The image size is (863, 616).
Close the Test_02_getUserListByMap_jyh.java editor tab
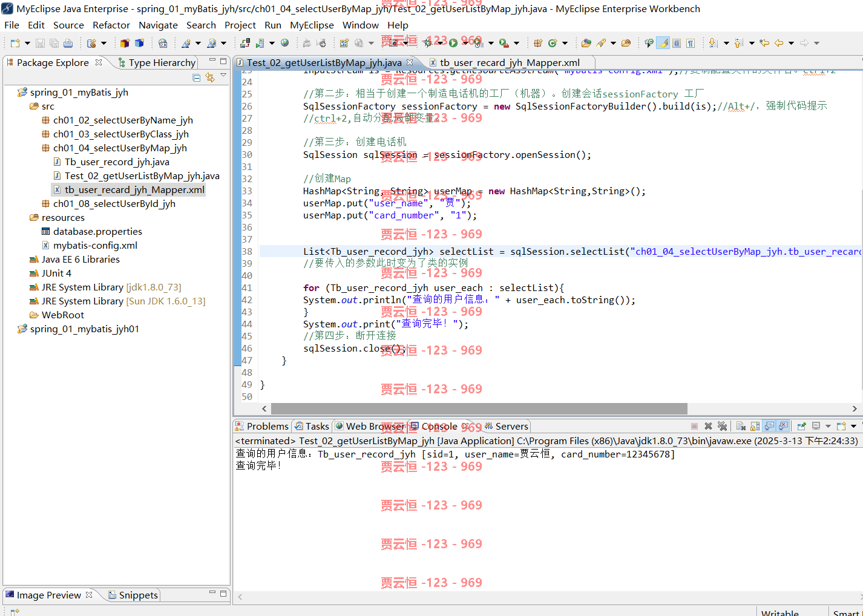[410, 62]
